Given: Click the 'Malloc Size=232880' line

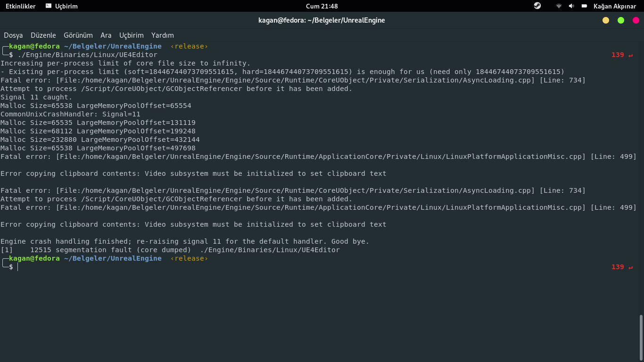Looking at the screenshot, I should [100, 140].
